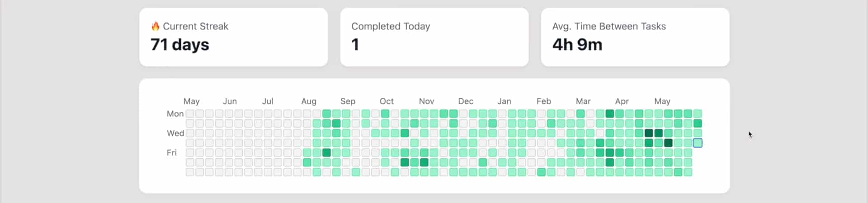Click the Feb month label

(x=544, y=101)
